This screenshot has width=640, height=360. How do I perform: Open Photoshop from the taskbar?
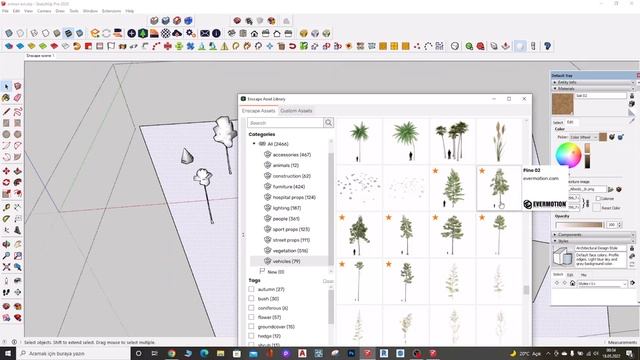[x=351, y=353]
